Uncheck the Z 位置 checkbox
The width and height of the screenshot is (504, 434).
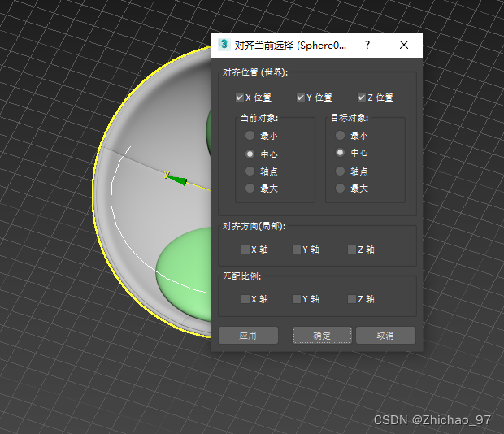click(362, 98)
